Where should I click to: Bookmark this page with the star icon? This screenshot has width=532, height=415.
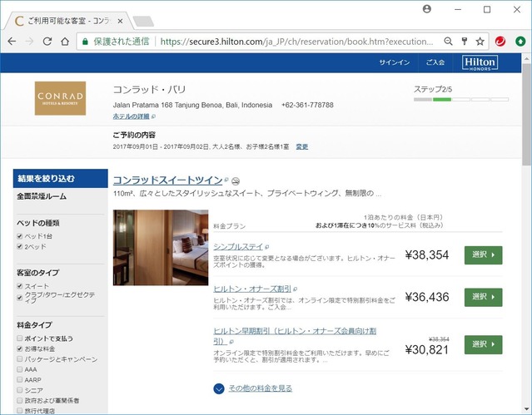tap(480, 42)
